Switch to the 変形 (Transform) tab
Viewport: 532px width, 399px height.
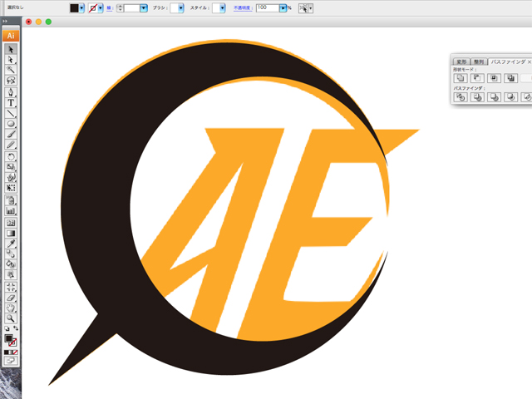pyautogui.click(x=461, y=62)
